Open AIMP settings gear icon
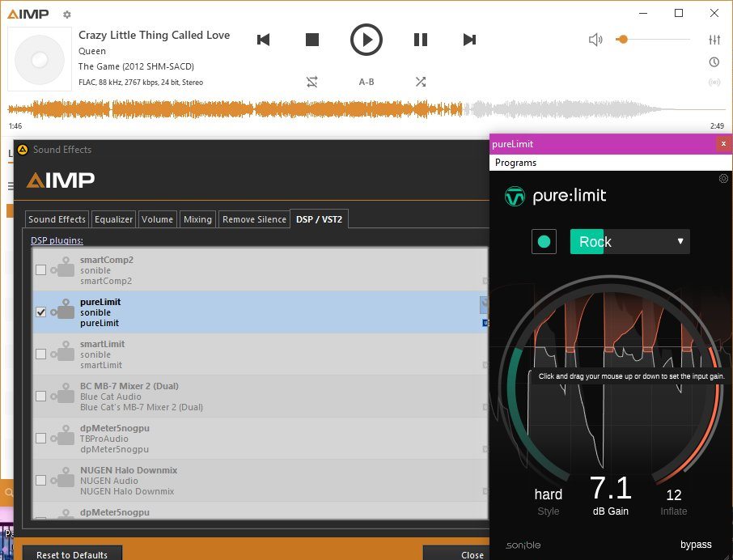Image resolution: width=733 pixels, height=560 pixels. click(67, 15)
